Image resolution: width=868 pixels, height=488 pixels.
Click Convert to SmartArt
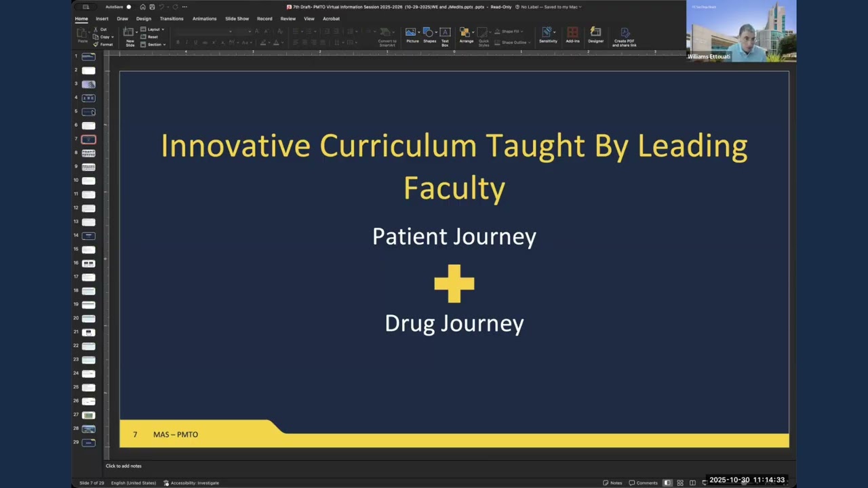tap(387, 37)
